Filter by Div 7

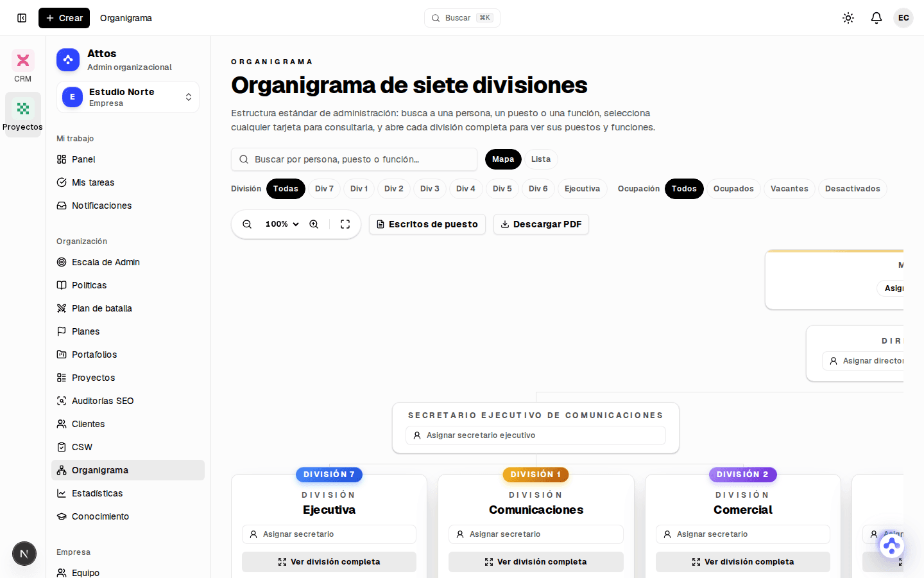(x=324, y=189)
